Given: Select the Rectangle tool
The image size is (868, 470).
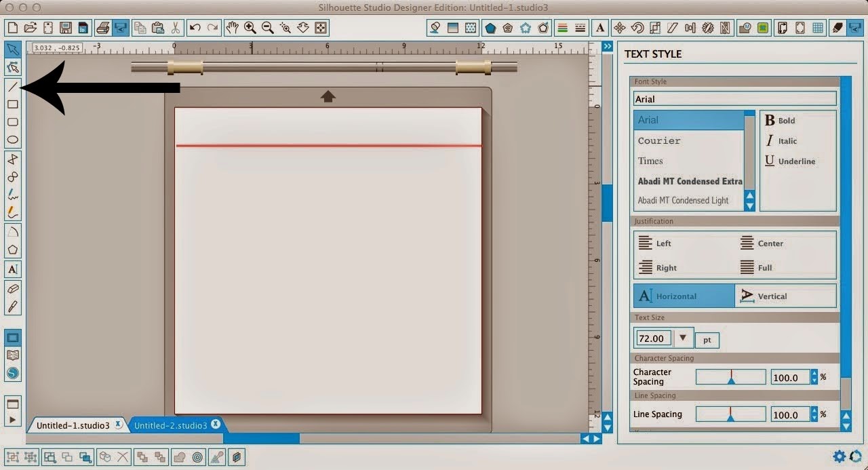Looking at the screenshot, I should 12,105.
